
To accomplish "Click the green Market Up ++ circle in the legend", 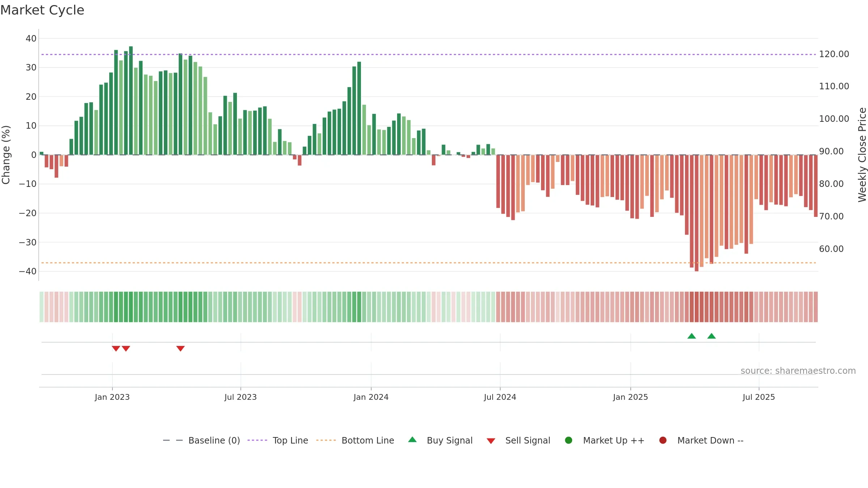I will (569, 440).
